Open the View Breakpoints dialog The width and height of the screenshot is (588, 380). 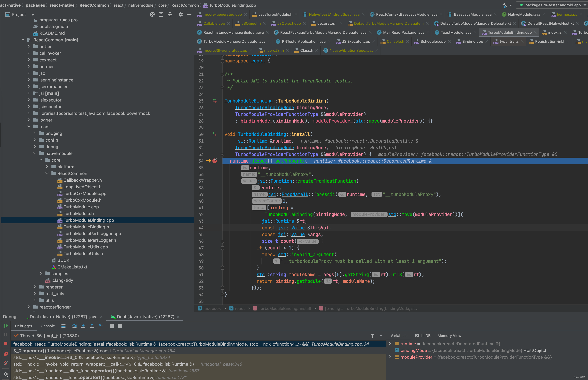tap(6, 354)
